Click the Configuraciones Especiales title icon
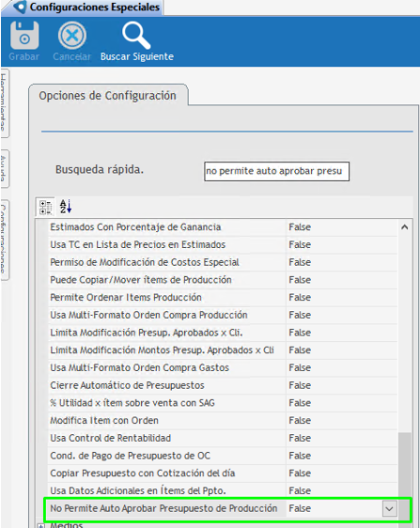This screenshot has height=528, width=420. 21,8
